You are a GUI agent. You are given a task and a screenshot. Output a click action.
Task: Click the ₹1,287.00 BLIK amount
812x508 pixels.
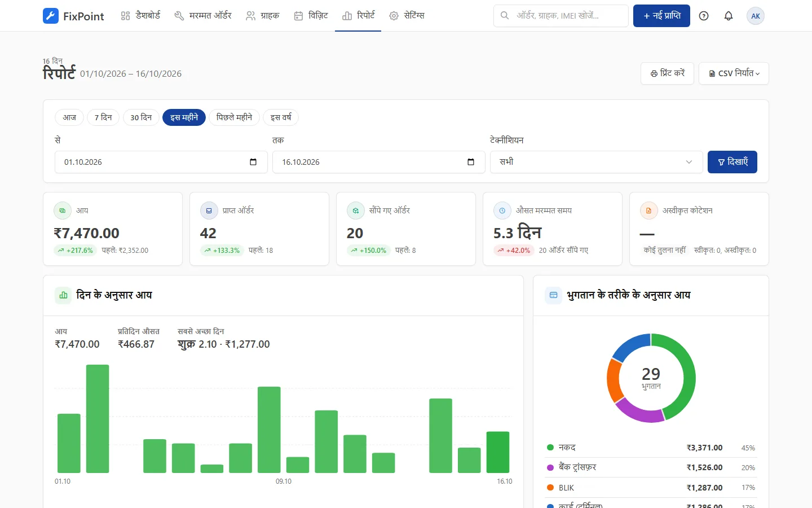704,487
